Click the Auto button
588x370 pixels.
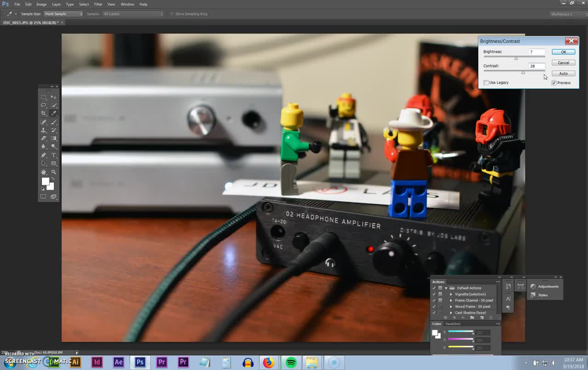[x=564, y=73]
